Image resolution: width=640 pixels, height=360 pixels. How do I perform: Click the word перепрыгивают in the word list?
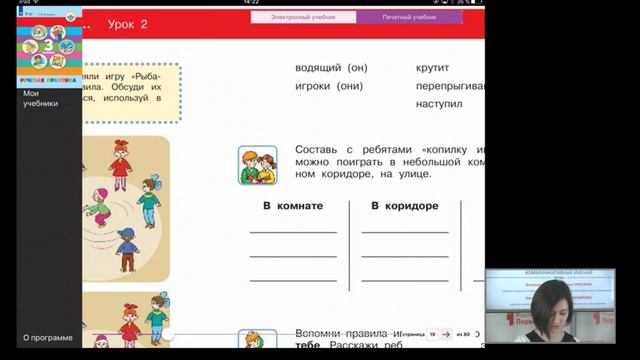(x=450, y=87)
